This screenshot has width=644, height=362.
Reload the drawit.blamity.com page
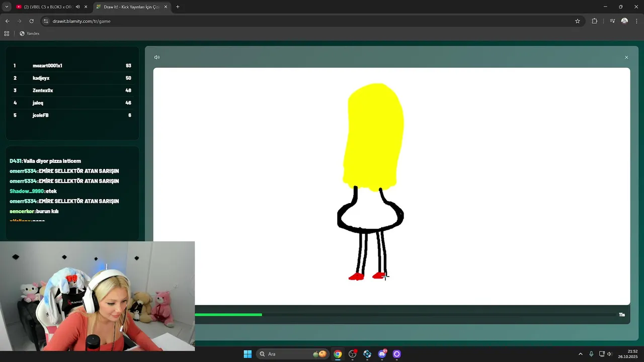(31, 21)
